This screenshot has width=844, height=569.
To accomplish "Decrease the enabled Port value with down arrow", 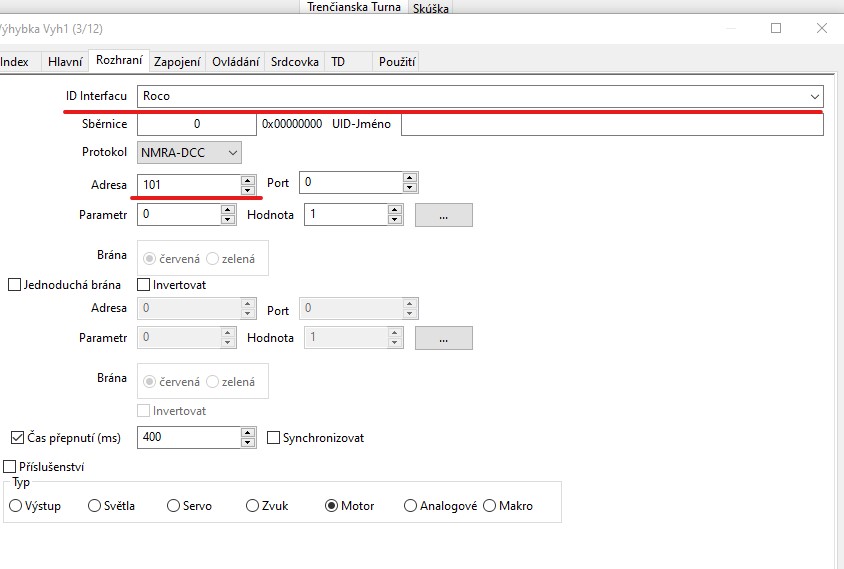I will (409, 188).
